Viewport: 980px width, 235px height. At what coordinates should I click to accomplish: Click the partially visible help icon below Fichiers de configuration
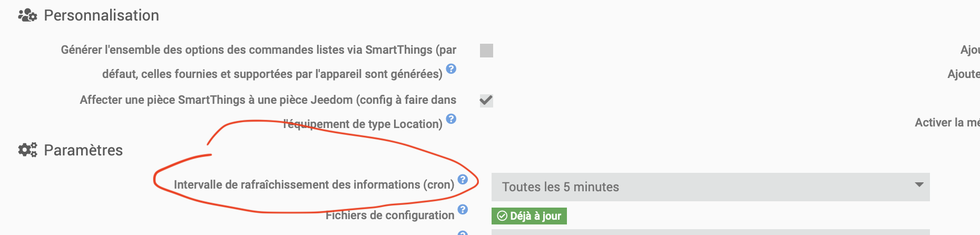pos(463,233)
